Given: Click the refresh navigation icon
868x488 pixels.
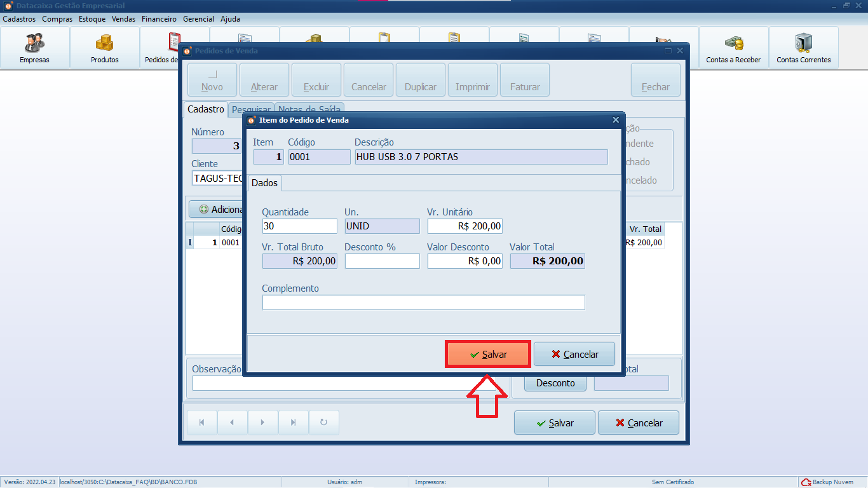Looking at the screenshot, I should pyautogui.click(x=323, y=423).
